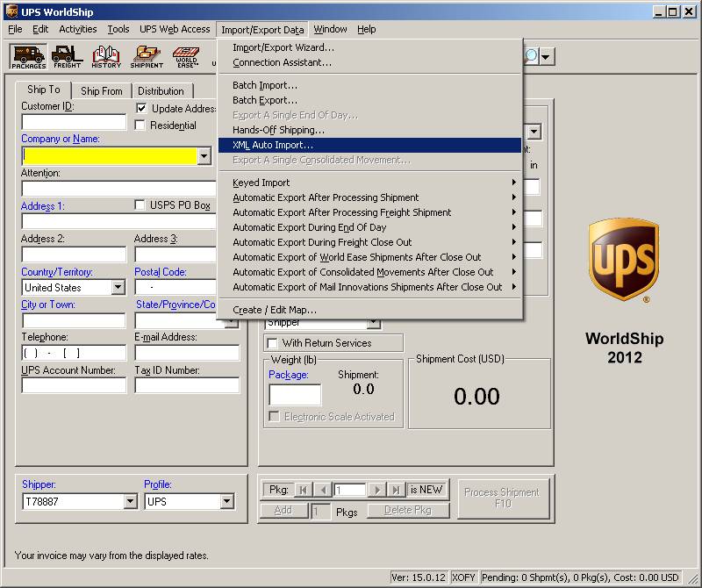Open the dropdown arrow beside the search icon
The height and width of the screenshot is (588, 702).
546,57
